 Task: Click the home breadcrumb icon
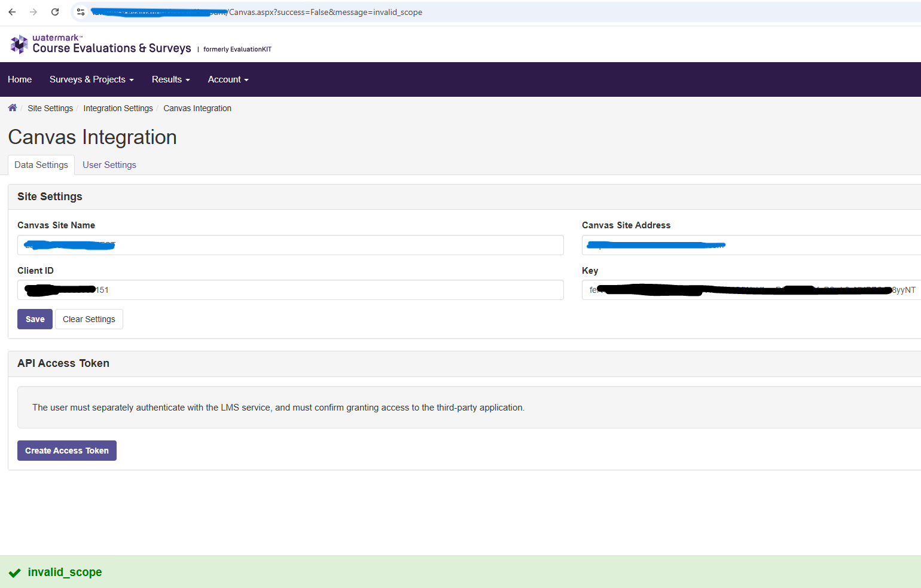[13, 108]
